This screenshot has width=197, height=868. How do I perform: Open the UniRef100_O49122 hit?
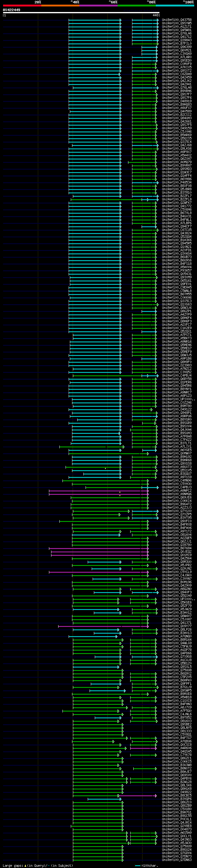click(177, 410)
